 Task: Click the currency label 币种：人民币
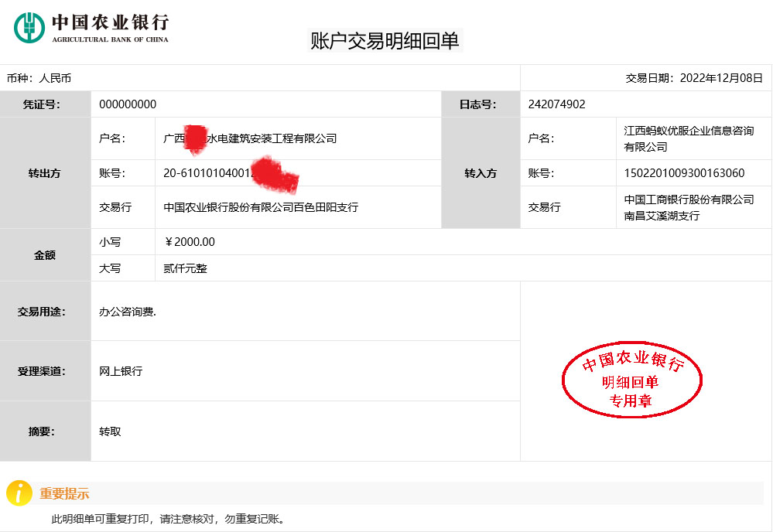coord(39,78)
